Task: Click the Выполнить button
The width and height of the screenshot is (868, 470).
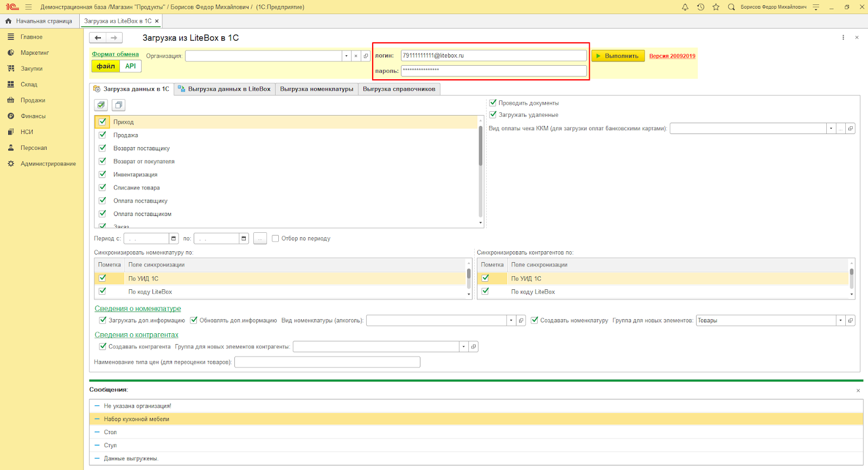Action: tap(618, 56)
